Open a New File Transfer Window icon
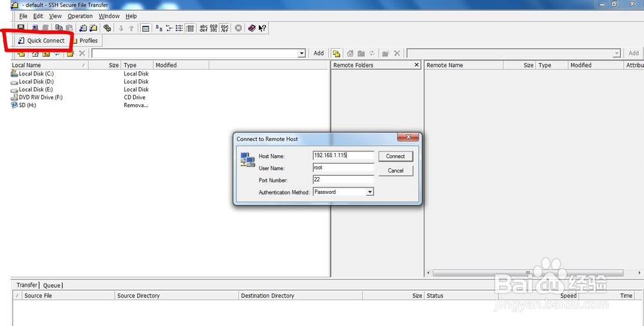The image size is (644, 326). 93,28
